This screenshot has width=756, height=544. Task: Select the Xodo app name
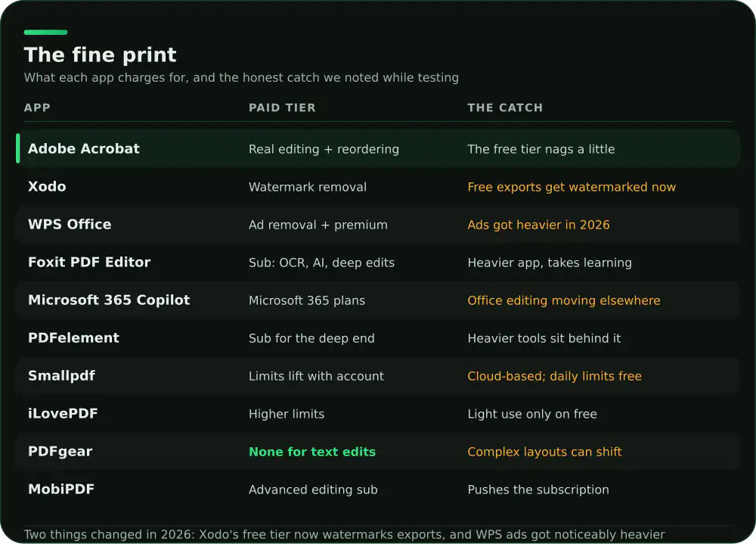point(47,186)
